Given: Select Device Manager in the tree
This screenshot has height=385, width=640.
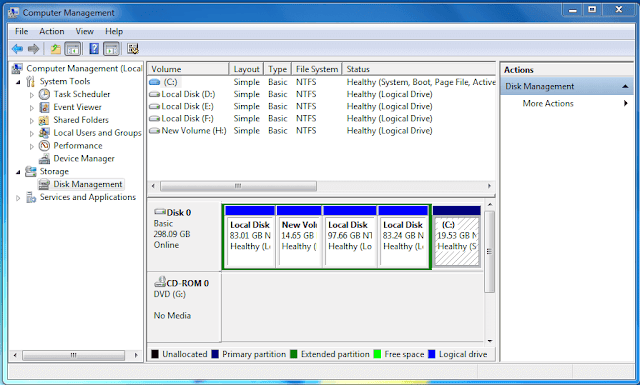Looking at the screenshot, I should 84,159.
